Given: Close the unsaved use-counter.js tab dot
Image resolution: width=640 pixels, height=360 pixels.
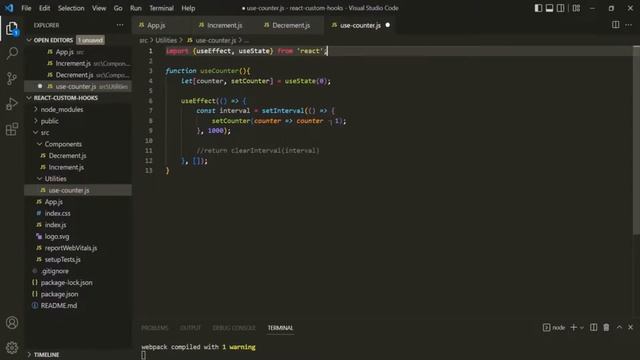Looking at the screenshot, I should (x=387, y=25).
